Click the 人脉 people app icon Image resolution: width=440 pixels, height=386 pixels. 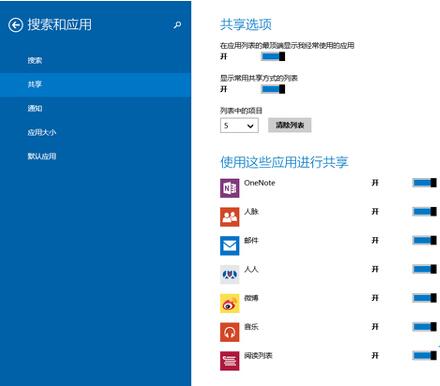(229, 217)
